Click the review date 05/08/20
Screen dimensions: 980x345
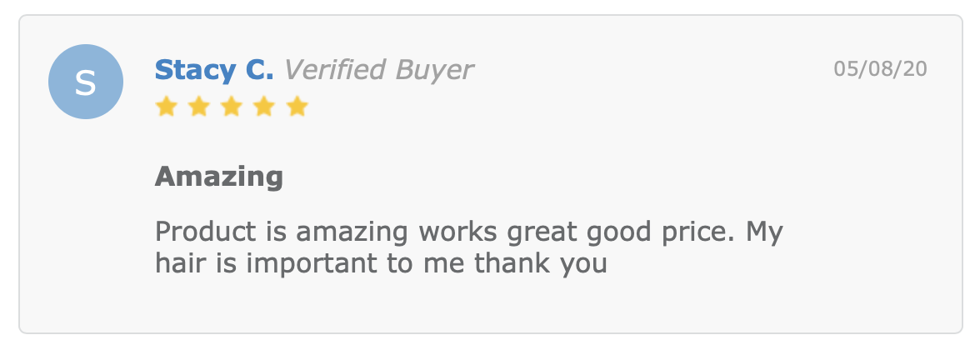881,68
